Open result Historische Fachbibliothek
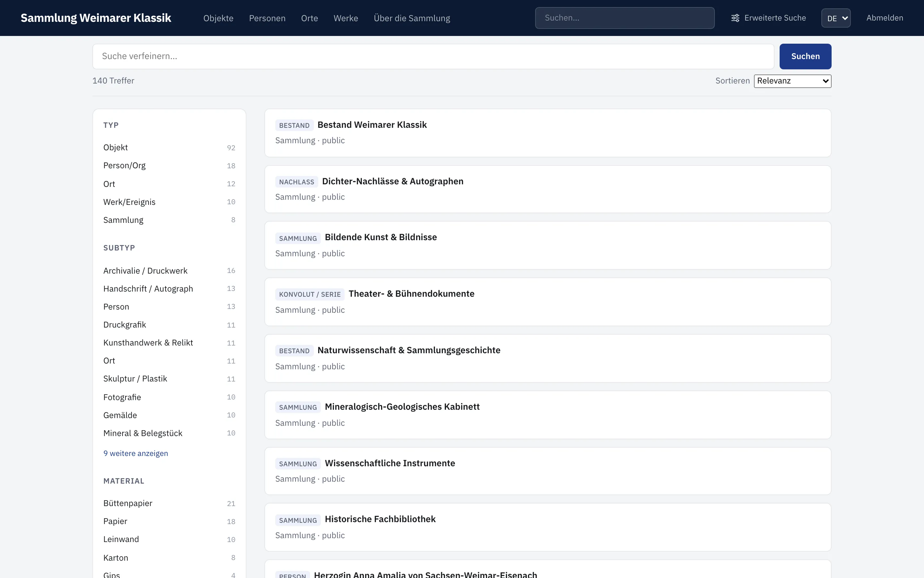Screen dimensions: 924x578 (380, 519)
